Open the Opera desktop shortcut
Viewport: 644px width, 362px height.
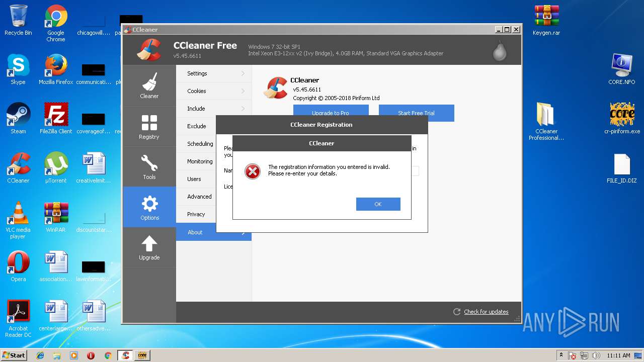click(x=18, y=266)
